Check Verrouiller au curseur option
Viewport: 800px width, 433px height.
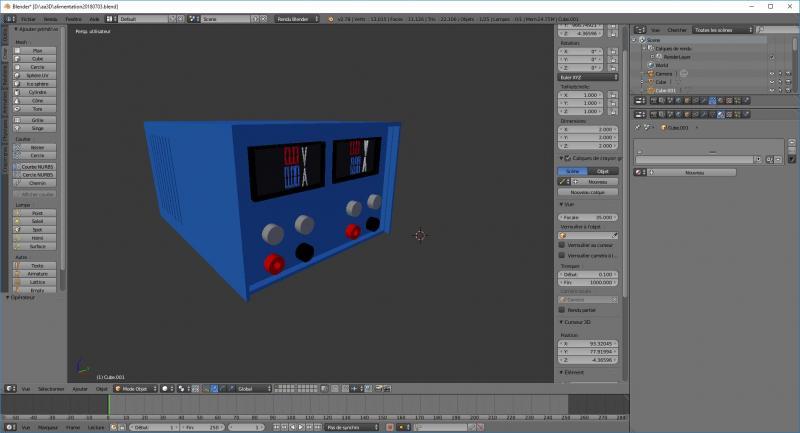[561, 245]
